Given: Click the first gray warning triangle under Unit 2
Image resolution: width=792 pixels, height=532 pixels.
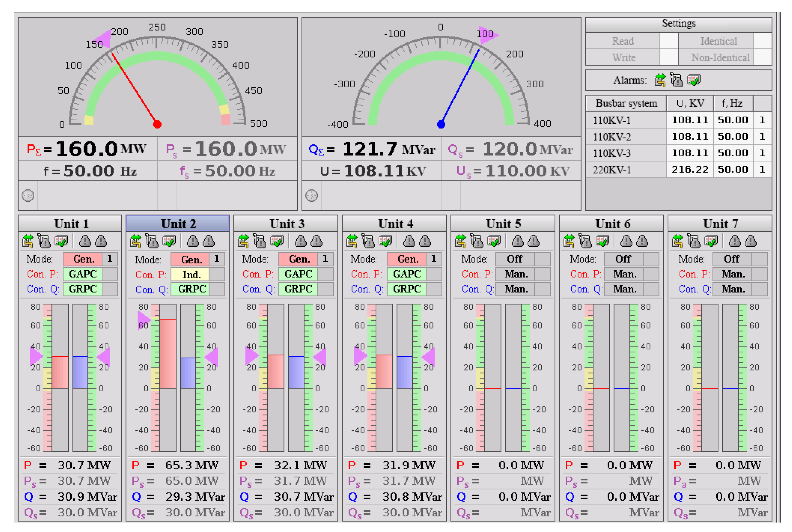Looking at the screenshot, I should 193,241.
